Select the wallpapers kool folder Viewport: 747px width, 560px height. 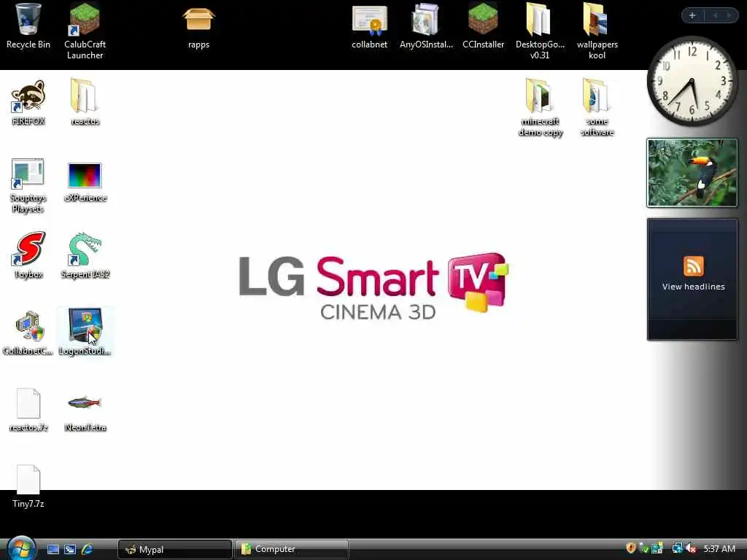(x=597, y=31)
